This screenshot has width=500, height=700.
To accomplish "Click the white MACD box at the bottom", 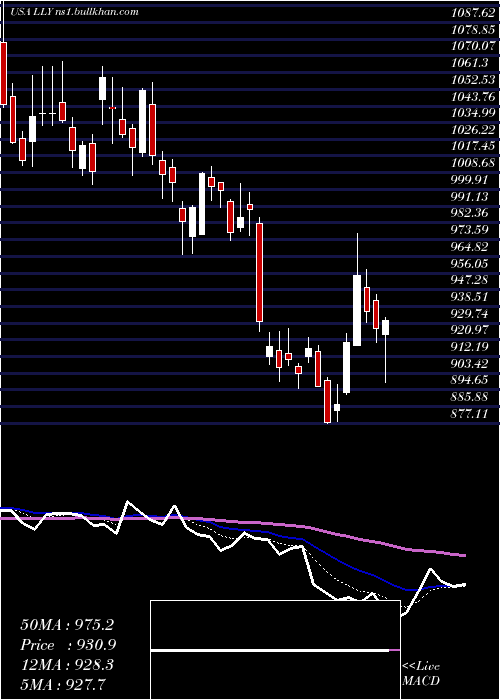I will pos(275,650).
